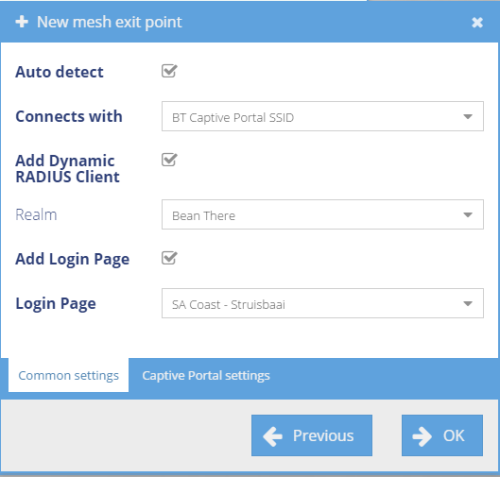Click the right arrow icon on OK

click(422, 436)
